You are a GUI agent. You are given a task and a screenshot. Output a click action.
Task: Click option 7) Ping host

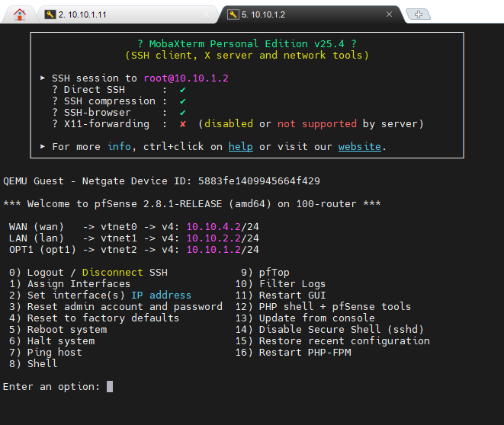tap(45, 353)
